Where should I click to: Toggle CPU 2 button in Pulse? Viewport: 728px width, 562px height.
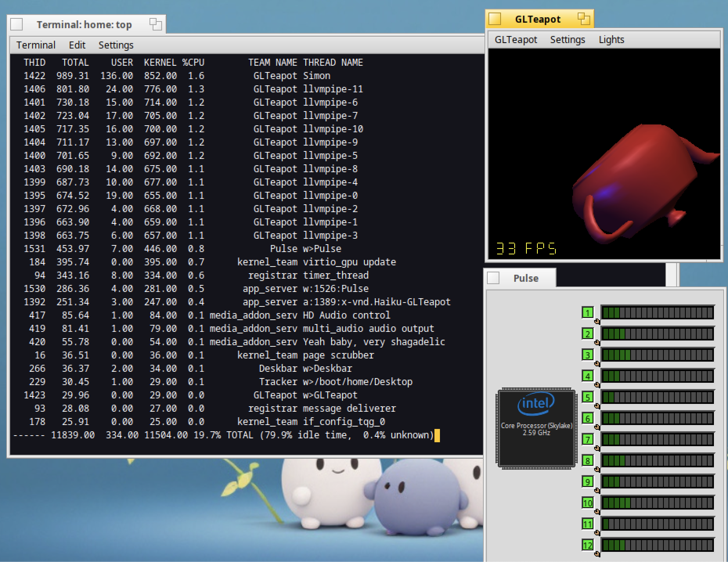[587, 334]
